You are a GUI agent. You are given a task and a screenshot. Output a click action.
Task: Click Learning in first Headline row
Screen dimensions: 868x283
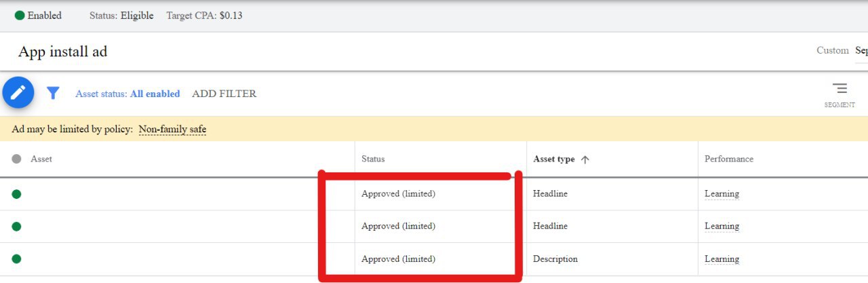[722, 194]
